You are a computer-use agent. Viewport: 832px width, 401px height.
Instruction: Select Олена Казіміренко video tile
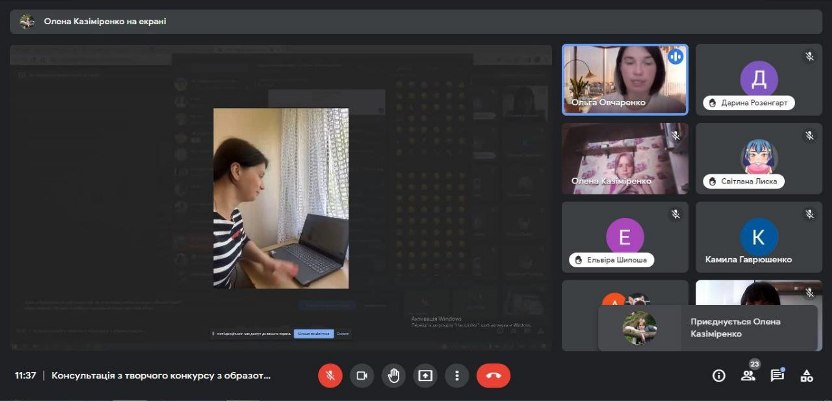[x=625, y=158]
